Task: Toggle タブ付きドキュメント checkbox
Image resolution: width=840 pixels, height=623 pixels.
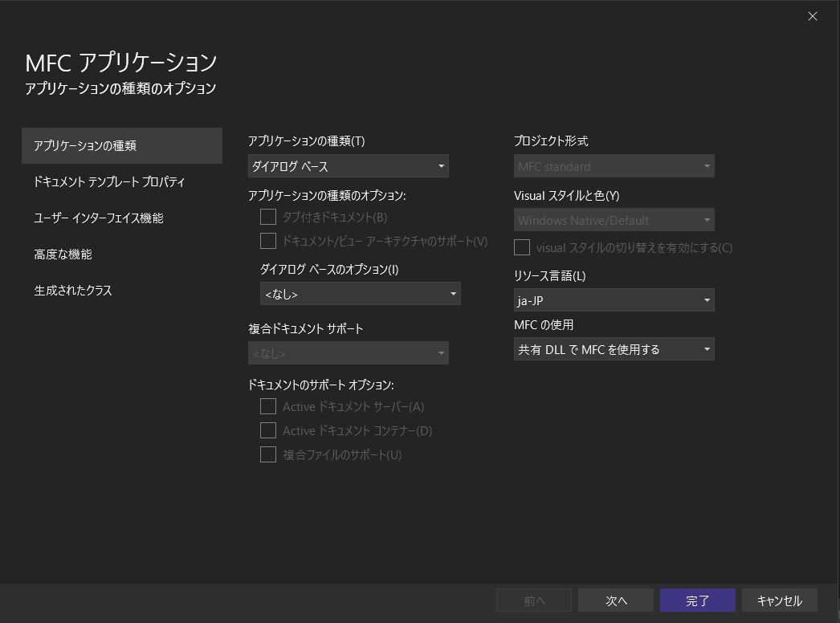Action: pyautogui.click(x=268, y=217)
